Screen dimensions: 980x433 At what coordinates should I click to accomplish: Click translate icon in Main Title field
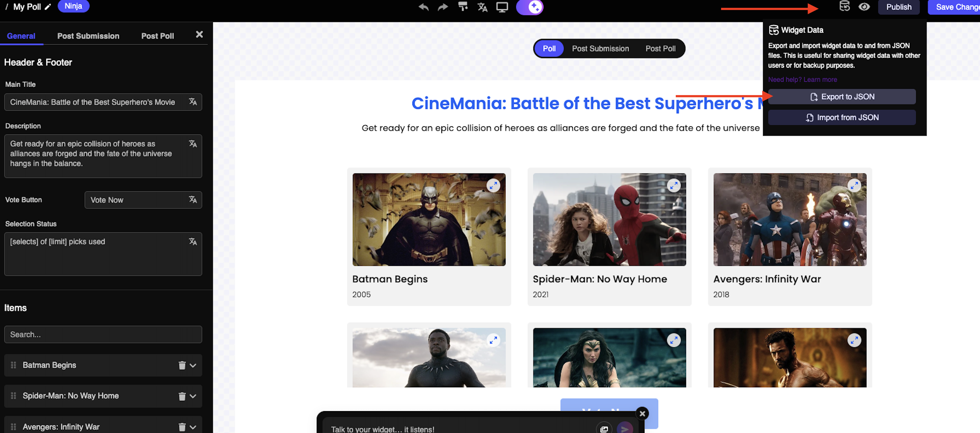click(193, 102)
